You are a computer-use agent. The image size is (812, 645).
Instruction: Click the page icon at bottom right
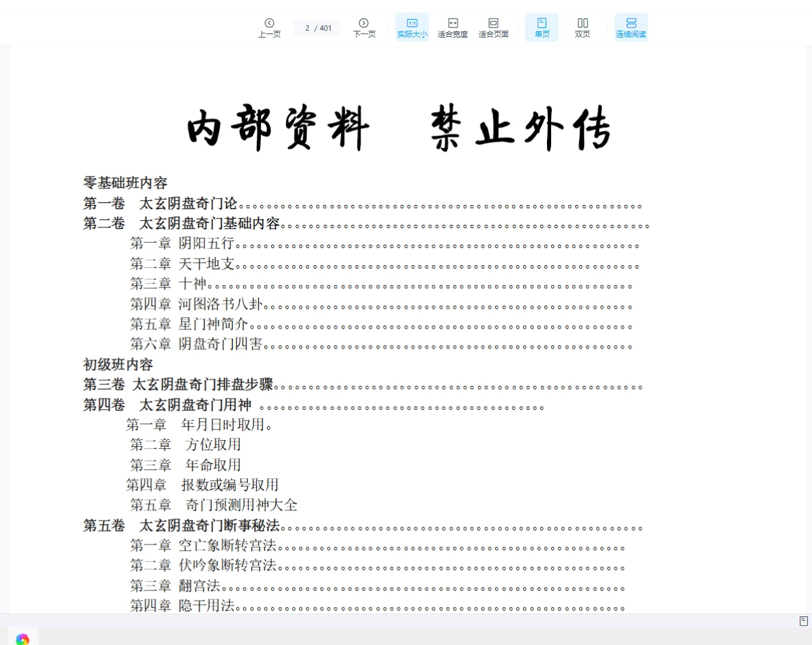803,620
